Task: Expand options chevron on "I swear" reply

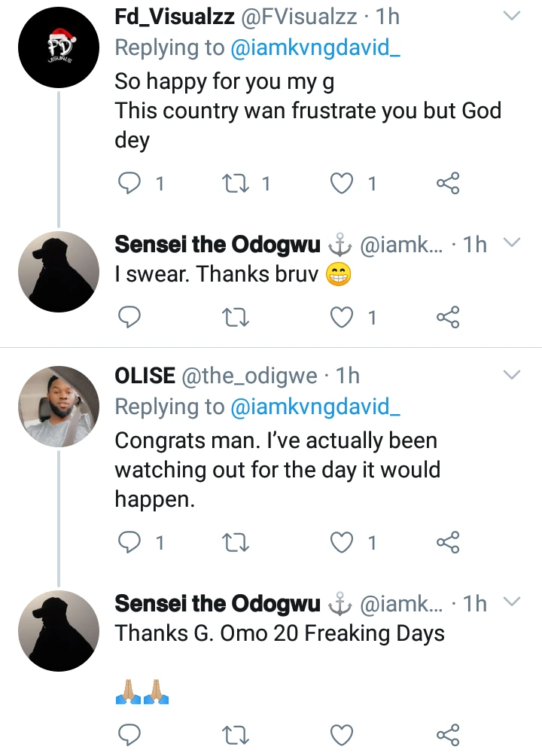Action: (x=512, y=242)
